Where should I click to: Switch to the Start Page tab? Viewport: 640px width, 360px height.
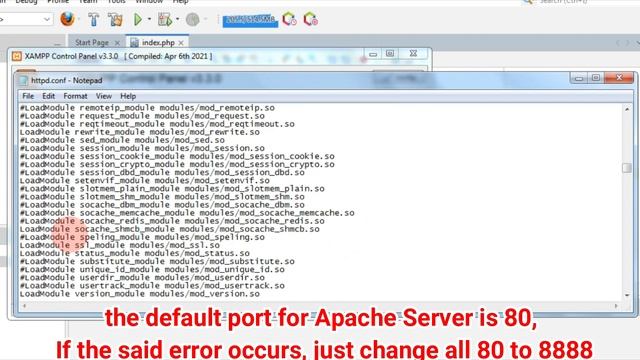tap(92, 42)
